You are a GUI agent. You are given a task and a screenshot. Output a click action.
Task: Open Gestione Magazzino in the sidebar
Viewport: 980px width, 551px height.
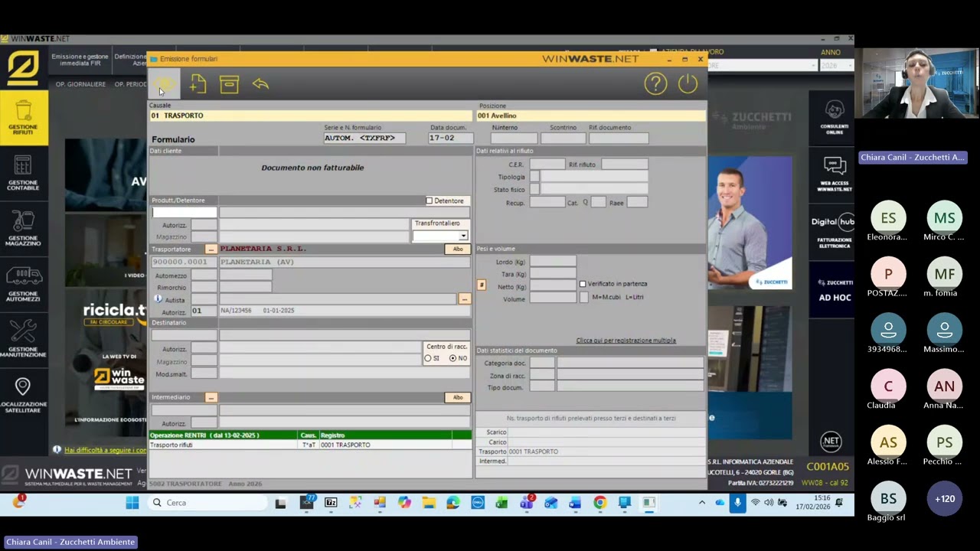tap(23, 228)
